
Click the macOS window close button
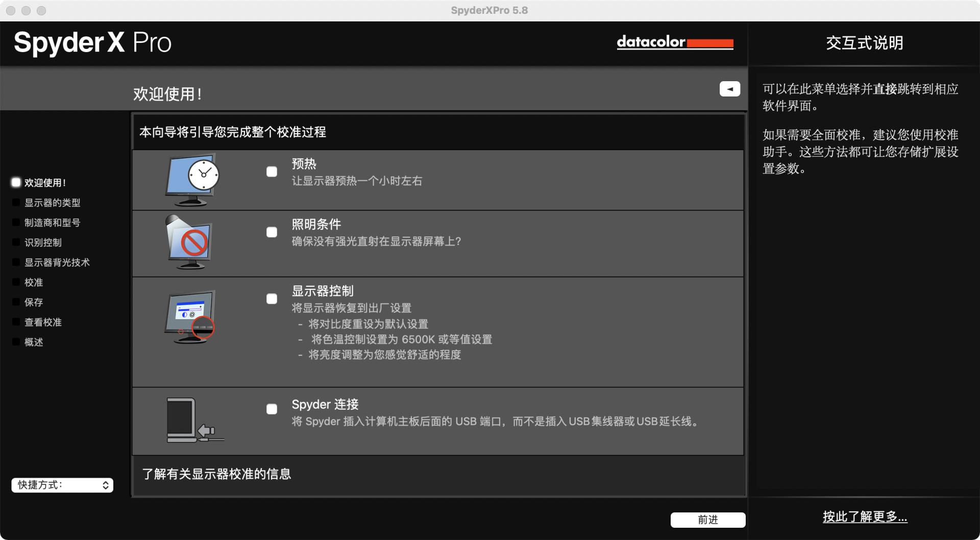click(x=11, y=11)
